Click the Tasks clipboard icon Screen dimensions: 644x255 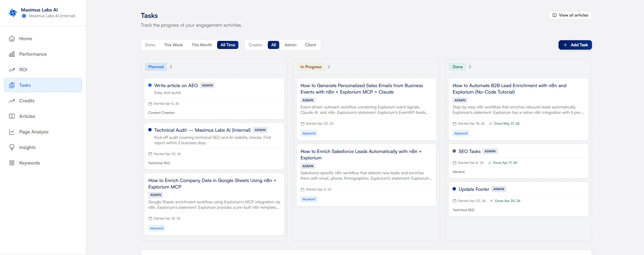coord(12,85)
